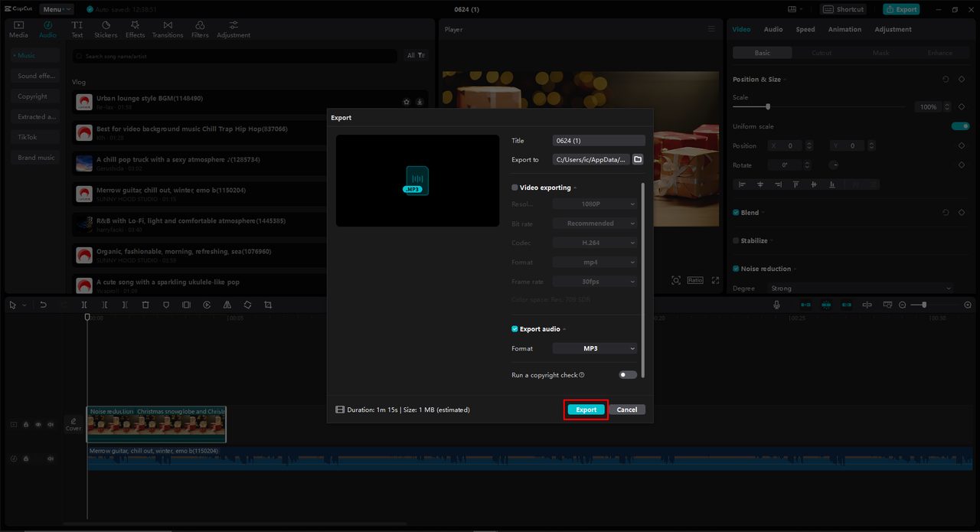Uncheck the Blend checkbox
Viewport: 980px width, 532px height.
click(736, 213)
